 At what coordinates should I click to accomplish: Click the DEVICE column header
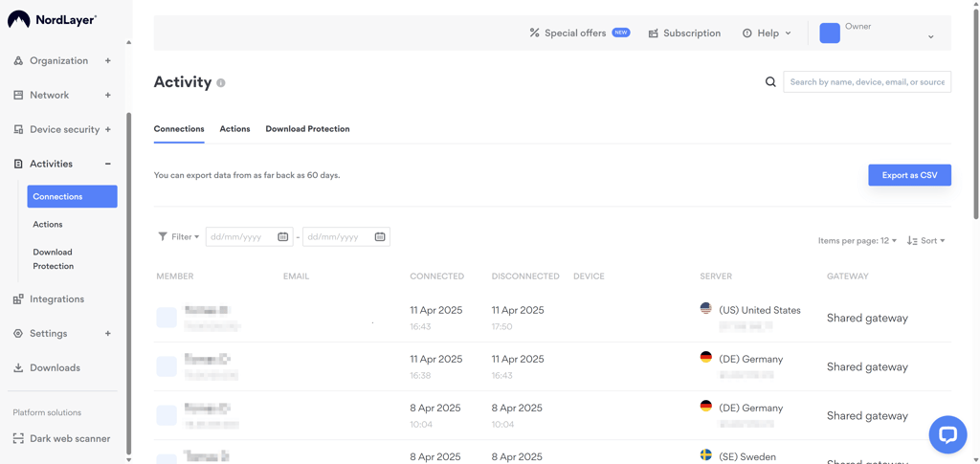[589, 276]
